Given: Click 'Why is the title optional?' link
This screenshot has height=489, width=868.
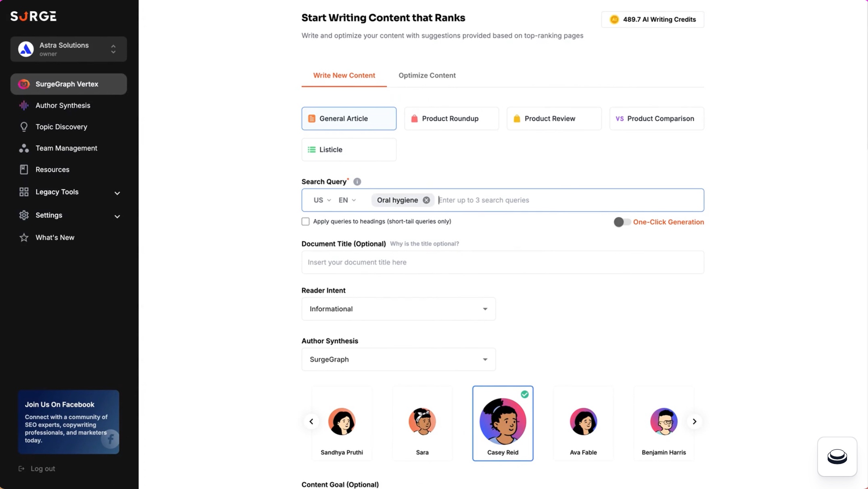Looking at the screenshot, I should click(x=424, y=244).
